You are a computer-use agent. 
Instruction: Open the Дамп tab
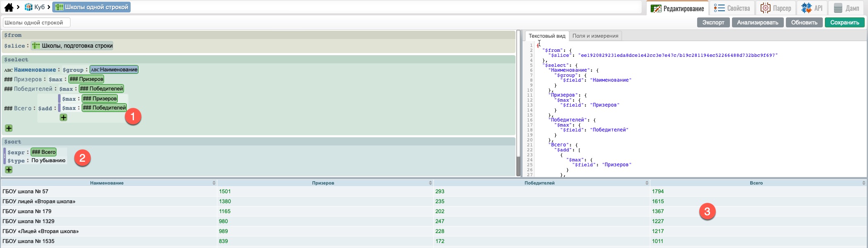click(x=847, y=8)
